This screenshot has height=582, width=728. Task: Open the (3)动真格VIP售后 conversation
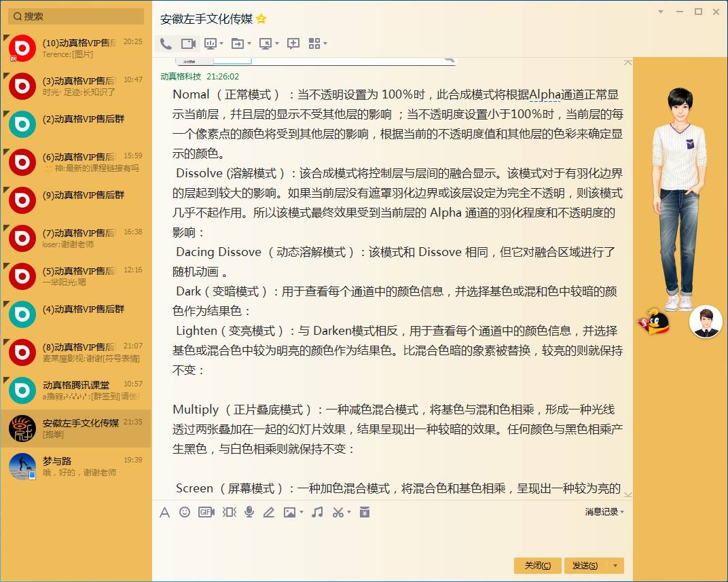pos(76,86)
